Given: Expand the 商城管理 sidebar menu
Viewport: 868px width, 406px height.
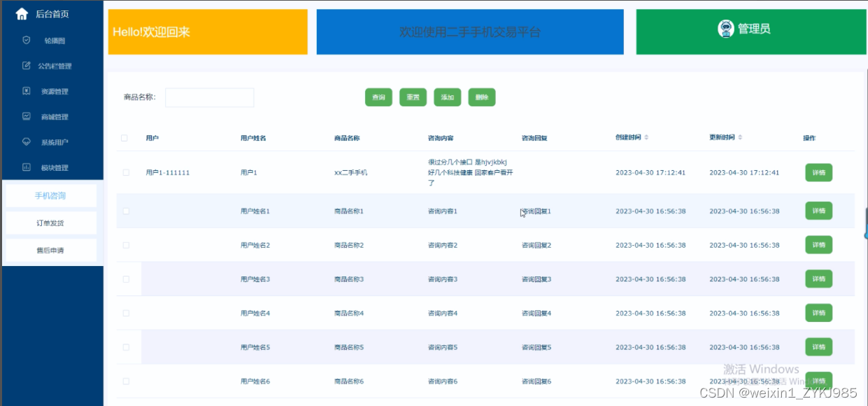Looking at the screenshot, I should coord(52,117).
